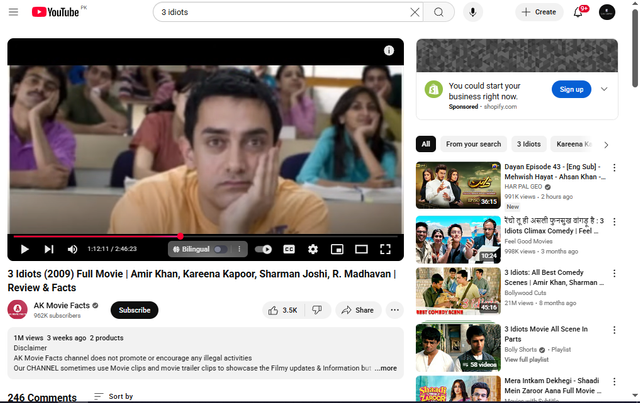Viewport: 640px width, 403px height.
Task: Select From your search chip
Action: [x=473, y=144]
